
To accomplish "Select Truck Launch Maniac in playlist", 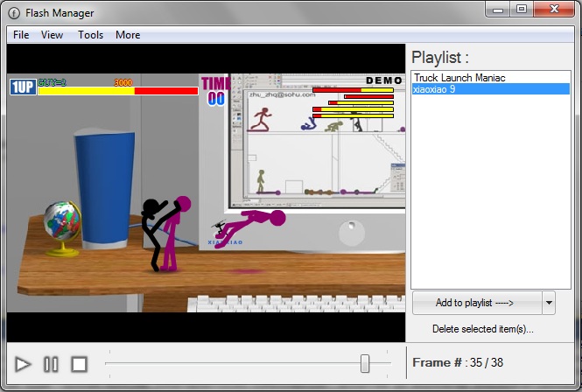I will click(x=491, y=78).
